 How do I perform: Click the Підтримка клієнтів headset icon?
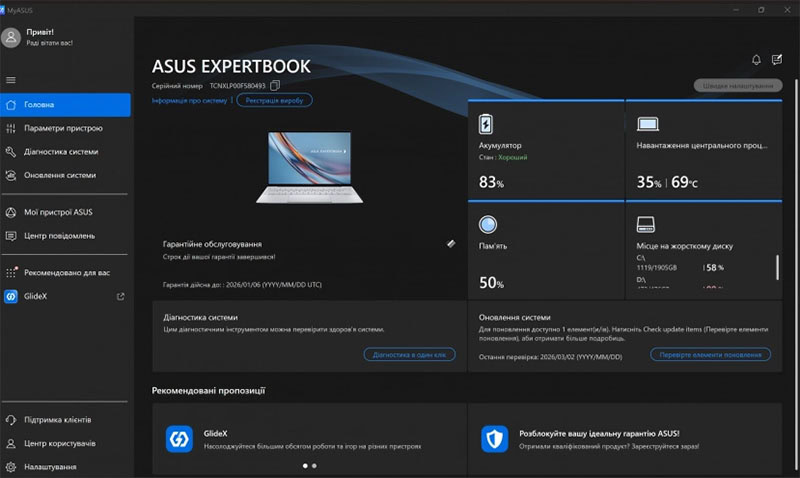pos(11,420)
